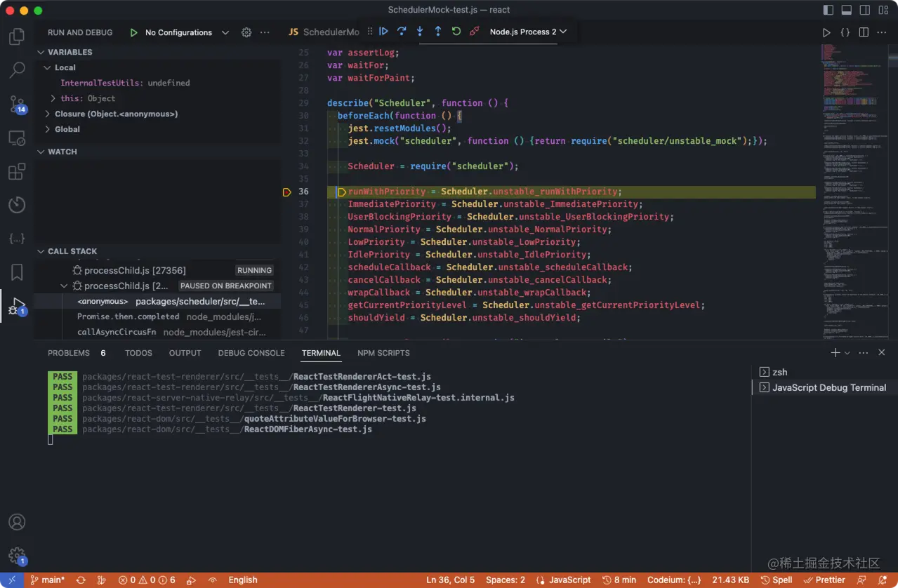
Task: Open launch.json via gear next to configurations
Action: [246, 32]
